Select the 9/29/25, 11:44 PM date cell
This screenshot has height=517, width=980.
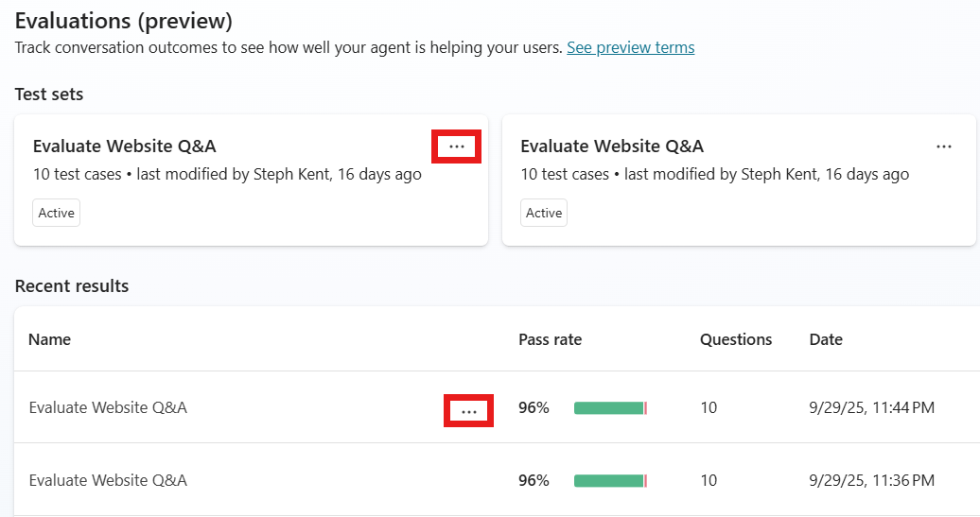(871, 408)
